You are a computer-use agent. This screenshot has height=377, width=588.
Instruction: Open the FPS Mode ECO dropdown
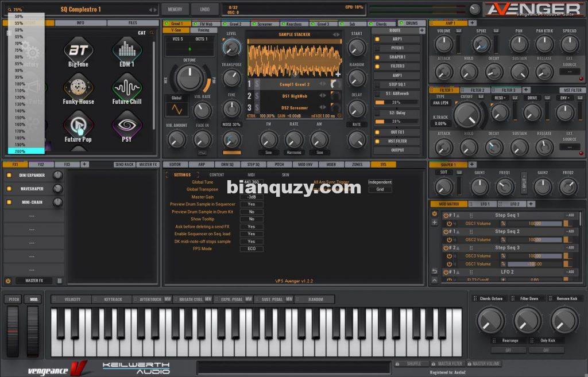(252, 249)
